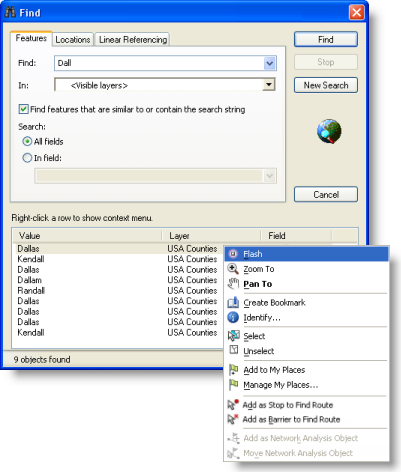Click the Pan To hand icon
This screenshot has width=401, height=472.
coord(233,284)
